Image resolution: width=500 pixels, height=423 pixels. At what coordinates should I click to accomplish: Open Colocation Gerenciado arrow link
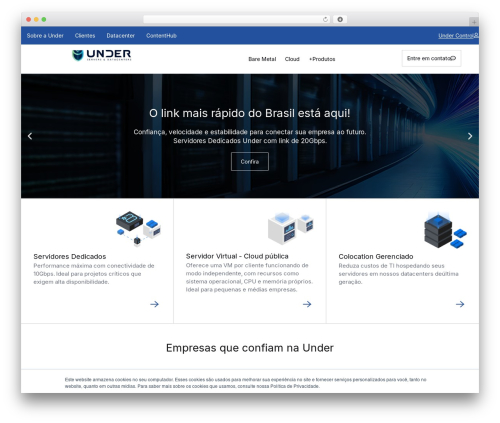coord(460,304)
